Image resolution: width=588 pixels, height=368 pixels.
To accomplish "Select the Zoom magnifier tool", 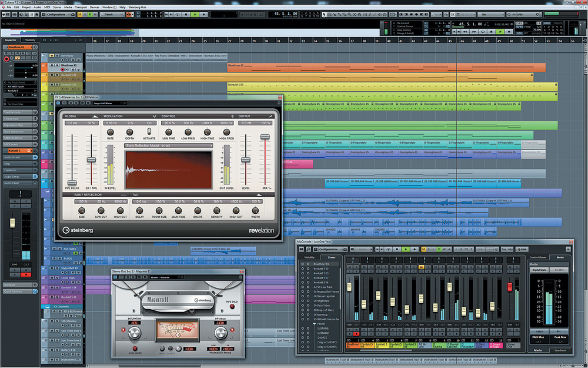I will click(x=349, y=14).
